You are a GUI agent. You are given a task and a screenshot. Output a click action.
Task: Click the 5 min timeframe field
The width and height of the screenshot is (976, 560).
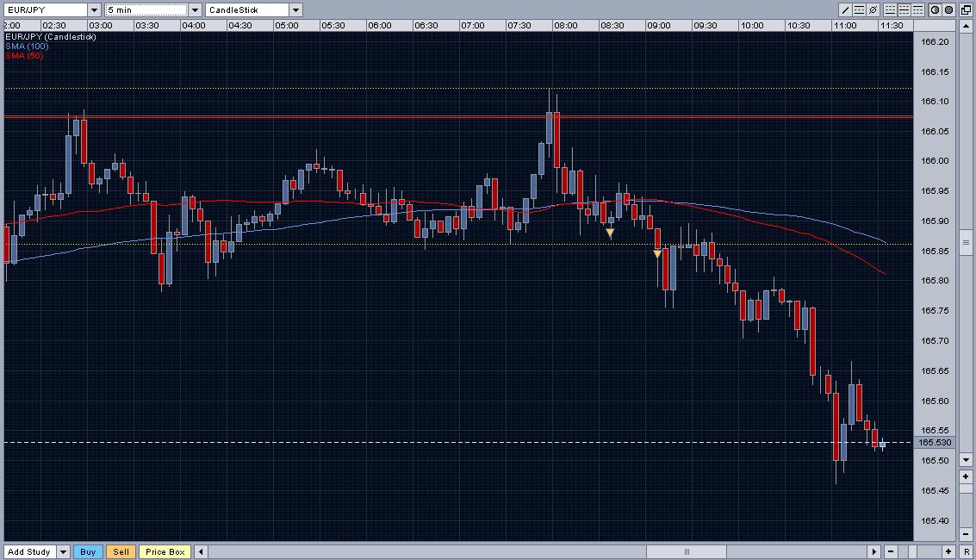tap(146, 10)
